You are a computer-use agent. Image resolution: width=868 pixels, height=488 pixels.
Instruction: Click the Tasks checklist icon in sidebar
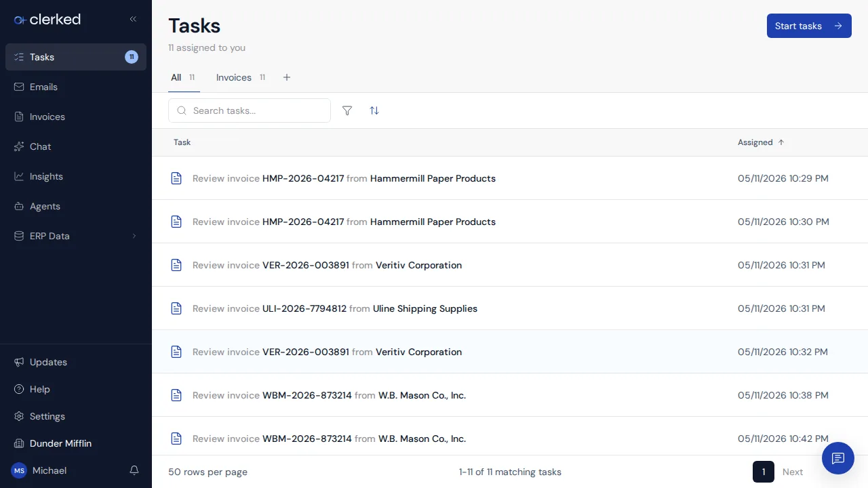click(x=19, y=57)
